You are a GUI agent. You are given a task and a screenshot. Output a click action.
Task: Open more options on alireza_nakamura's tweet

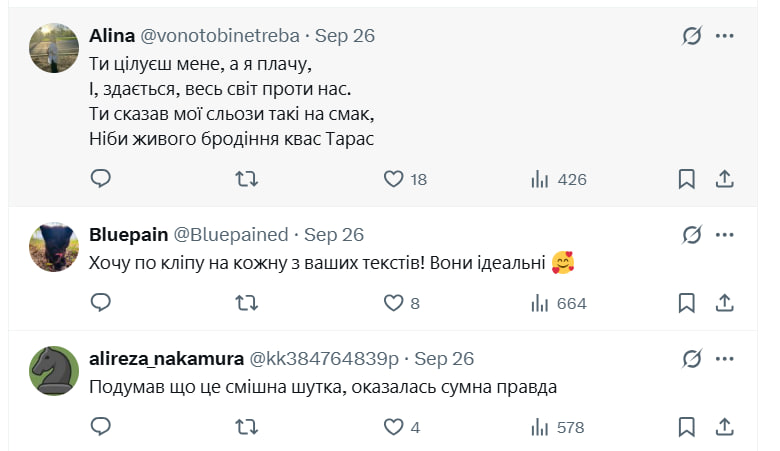coord(726,358)
